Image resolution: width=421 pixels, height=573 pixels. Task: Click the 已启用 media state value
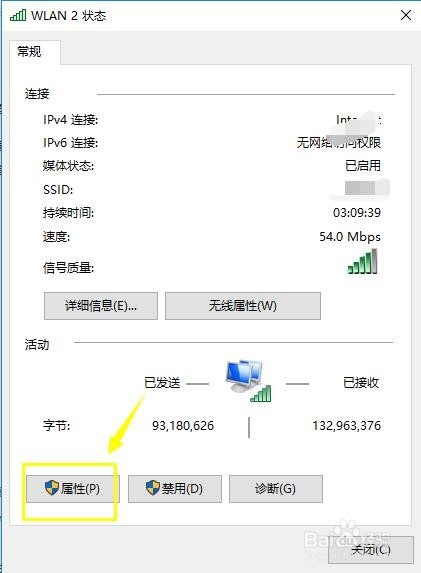tap(363, 166)
